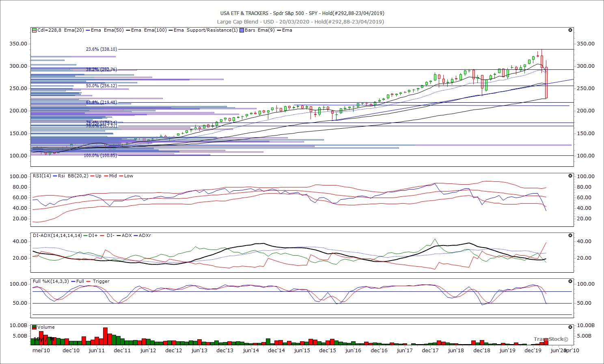Viewport: 604px width, 364px height.
Task: Click the jun'15 date axis label
Action: pyautogui.click(x=302, y=351)
